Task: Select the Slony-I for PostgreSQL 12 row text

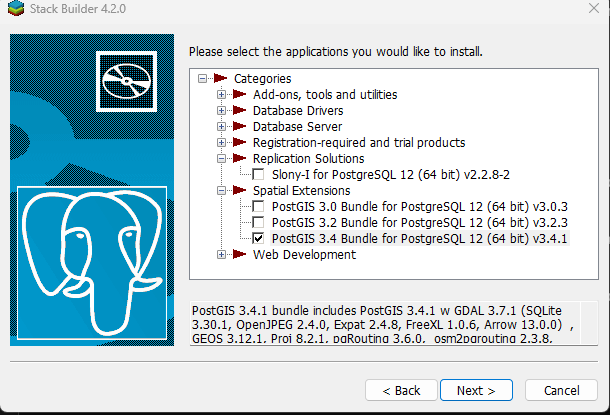Action: tap(391, 174)
